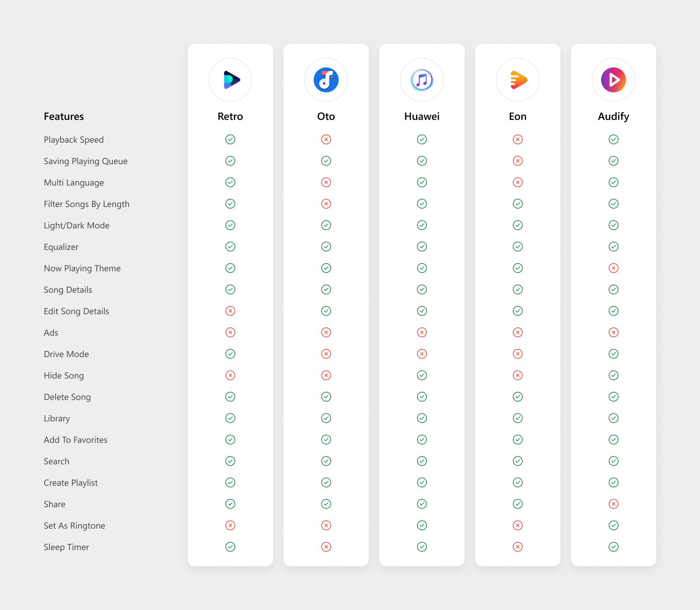Click the Oto app logo
The height and width of the screenshot is (610, 700).
[326, 80]
